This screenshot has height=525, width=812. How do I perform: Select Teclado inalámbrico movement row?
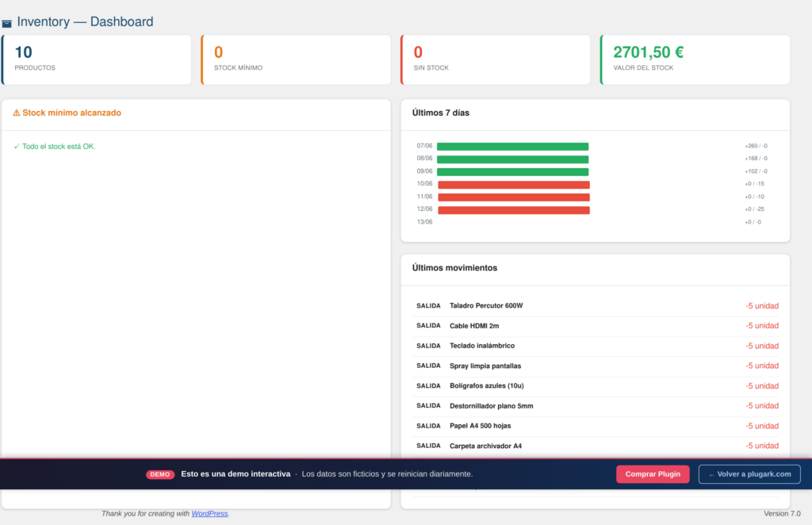pos(597,346)
